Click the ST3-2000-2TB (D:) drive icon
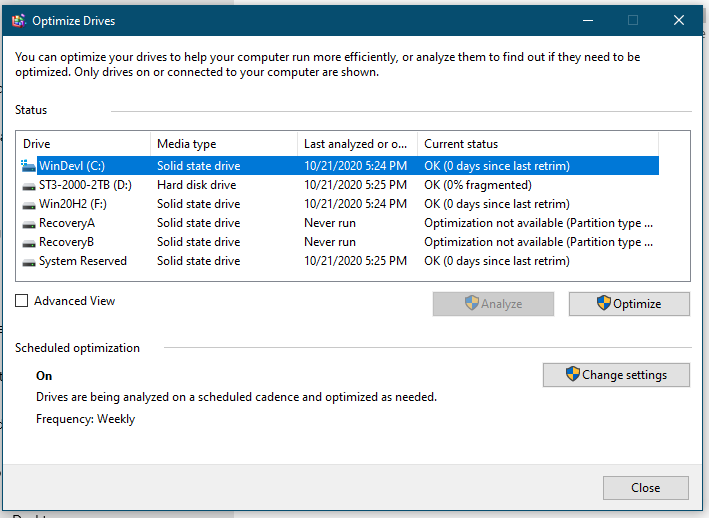This screenshot has width=709, height=518. (x=29, y=186)
